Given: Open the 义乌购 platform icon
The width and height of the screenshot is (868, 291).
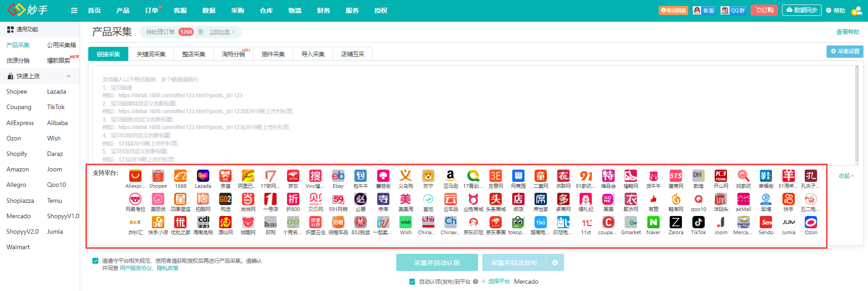Looking at the screenshot, I should (x=405, y=176).
